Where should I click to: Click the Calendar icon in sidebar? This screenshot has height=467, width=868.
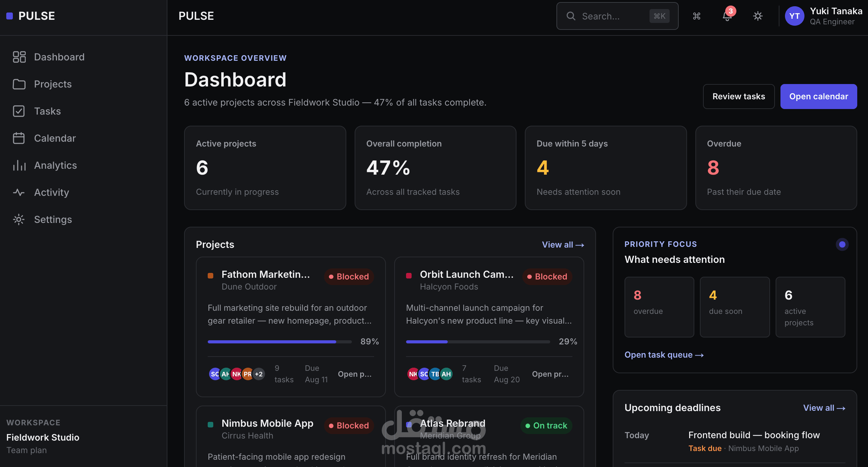[19, 138]
